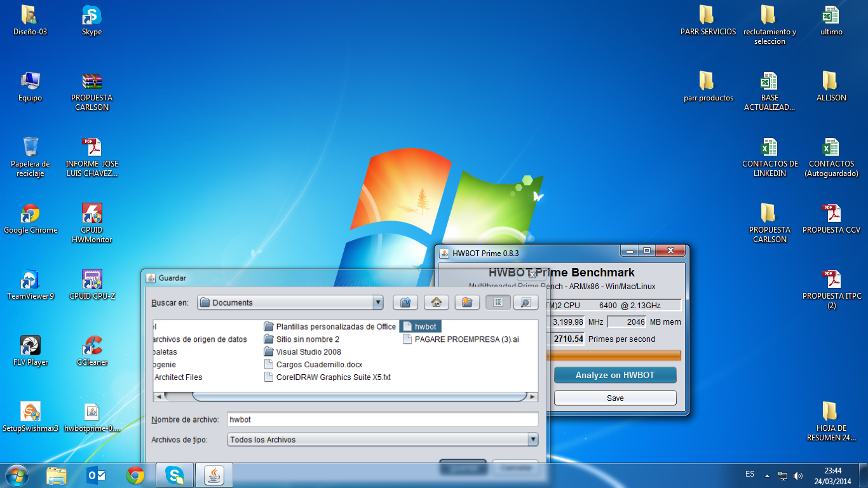Image resolution: width=868 pixels, height=488 pixels.
Task: Select 'CorelDRAW Graphics Suite X5.txt' file
Action: point(327,377)
